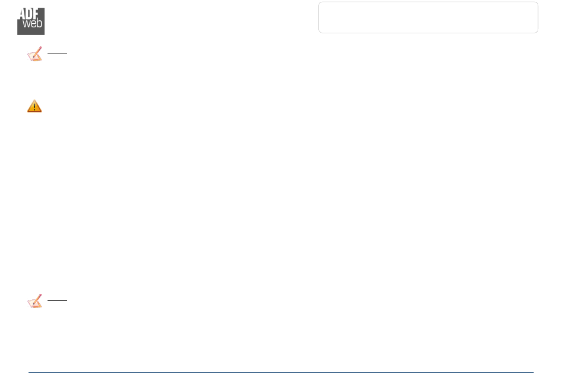Click inside the empty rounded header box
565x392 pixels.
428,17
